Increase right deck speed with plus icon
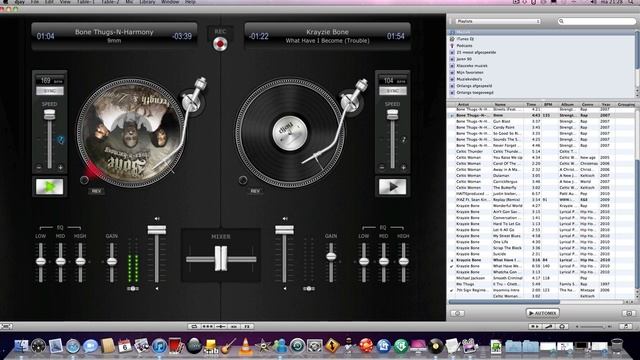This screenshot has height=360, width=640. tap(403, 167)
